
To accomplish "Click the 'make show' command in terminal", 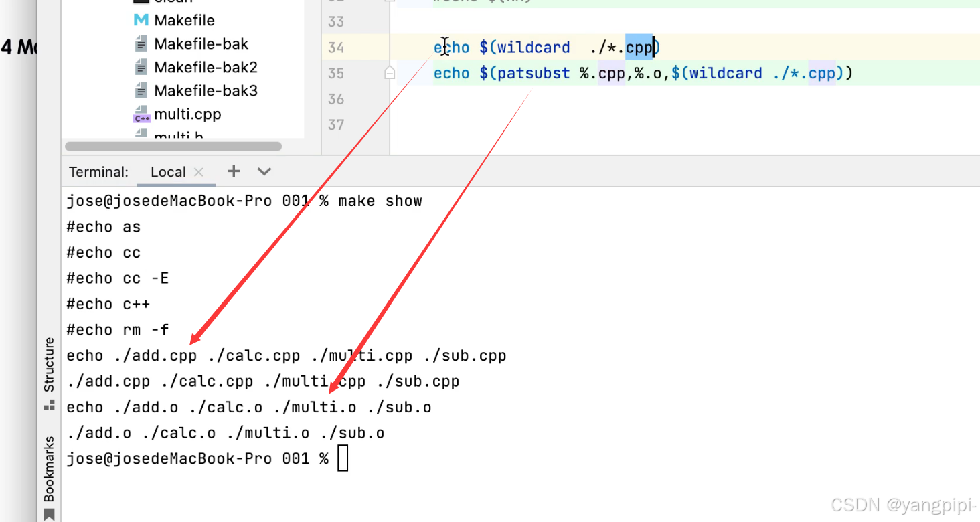I will 380,201.
